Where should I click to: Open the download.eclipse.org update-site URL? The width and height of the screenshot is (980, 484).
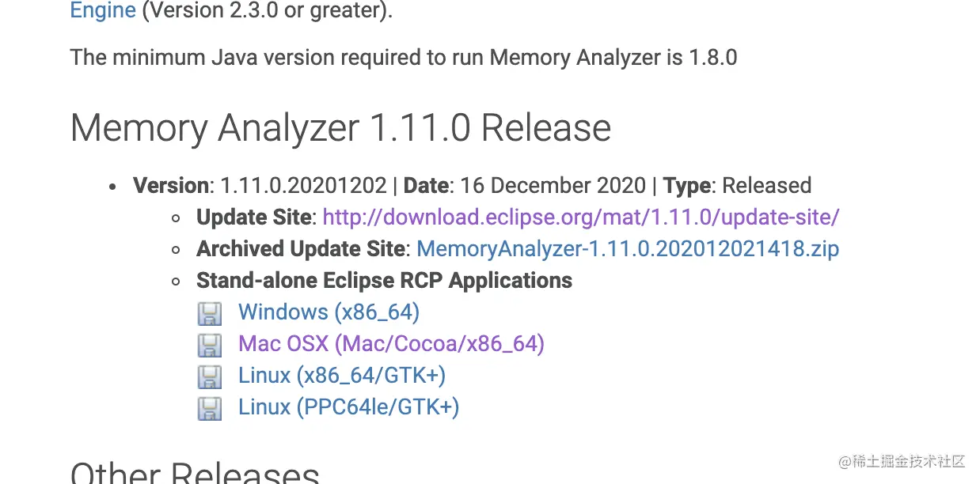click(581, 217)
